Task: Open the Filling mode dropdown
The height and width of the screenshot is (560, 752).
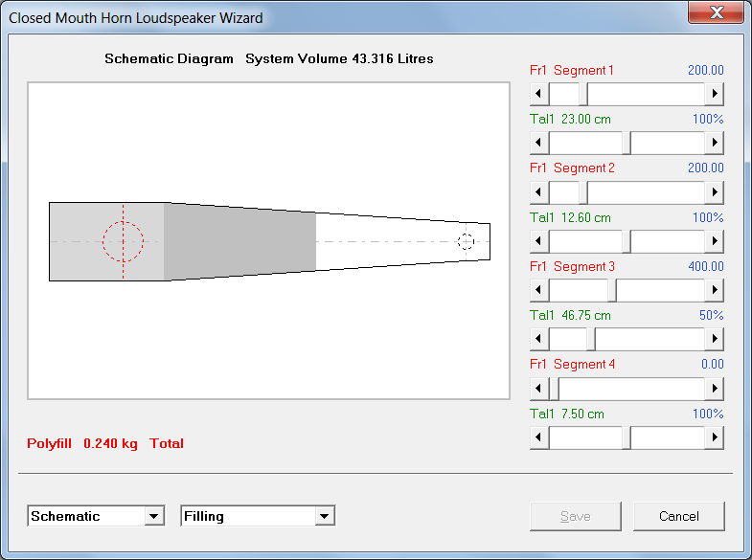Action: [324, 516]
